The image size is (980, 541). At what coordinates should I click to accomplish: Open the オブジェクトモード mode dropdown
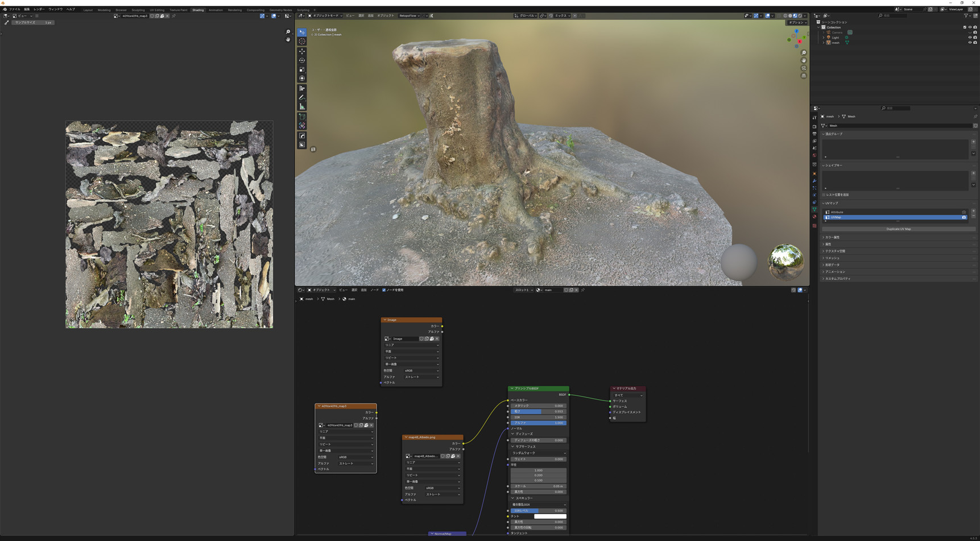click(325, 16)
